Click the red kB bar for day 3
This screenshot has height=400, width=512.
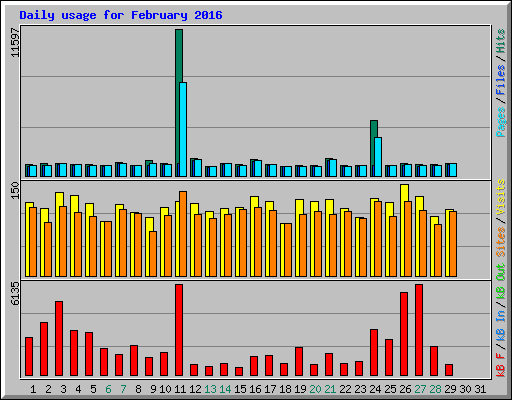[x=59, y=339]
